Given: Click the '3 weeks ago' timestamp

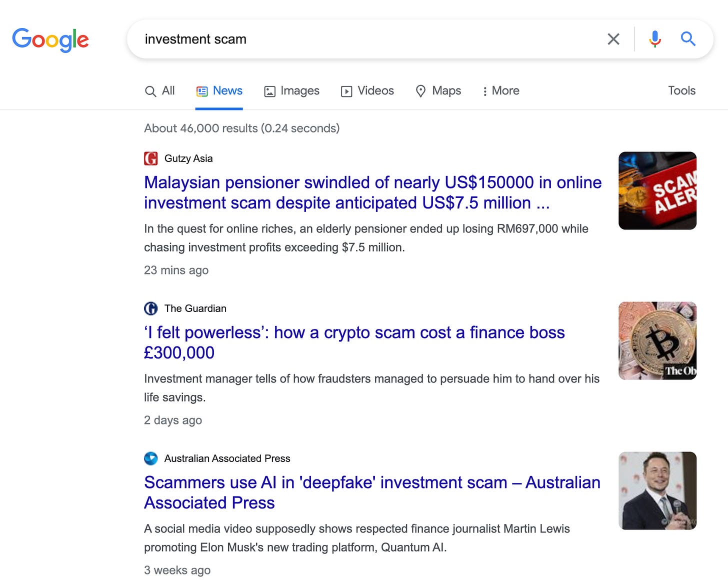Looking at the screenshot, I should 177,570.
